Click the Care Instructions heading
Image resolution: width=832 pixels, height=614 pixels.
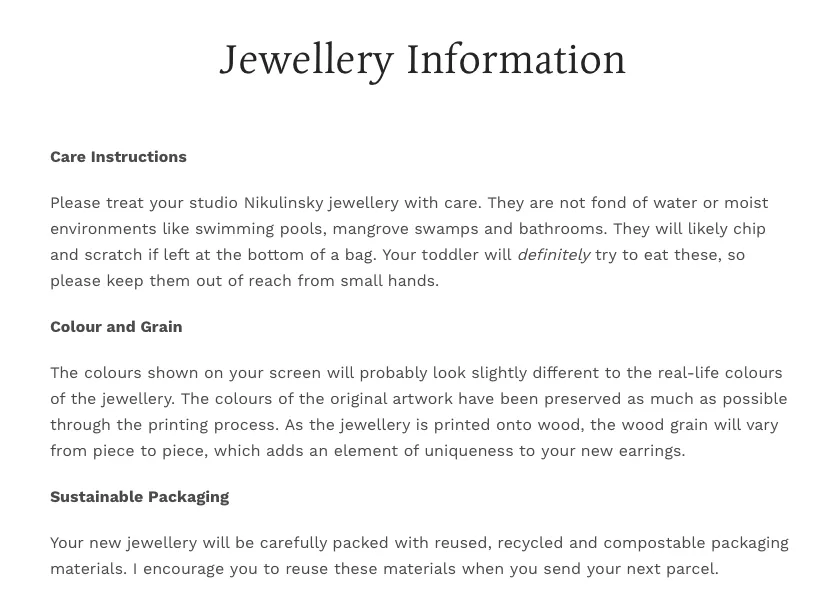[118, 157]
